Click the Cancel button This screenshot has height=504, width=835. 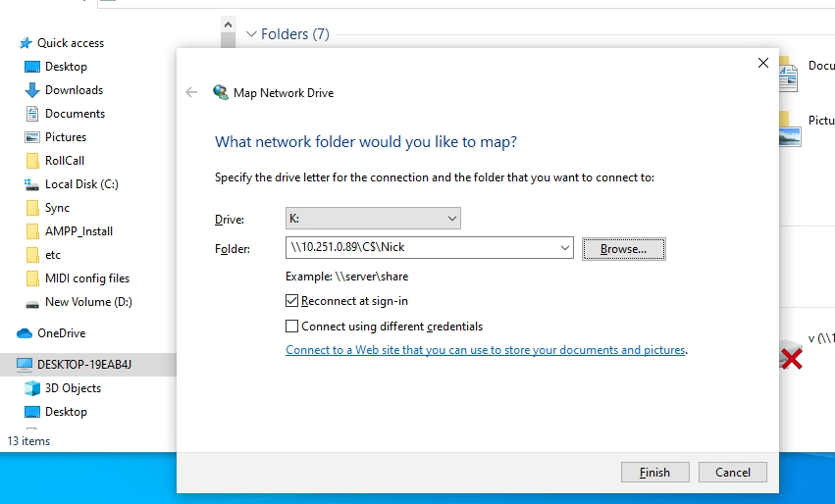tap(733, 472)
